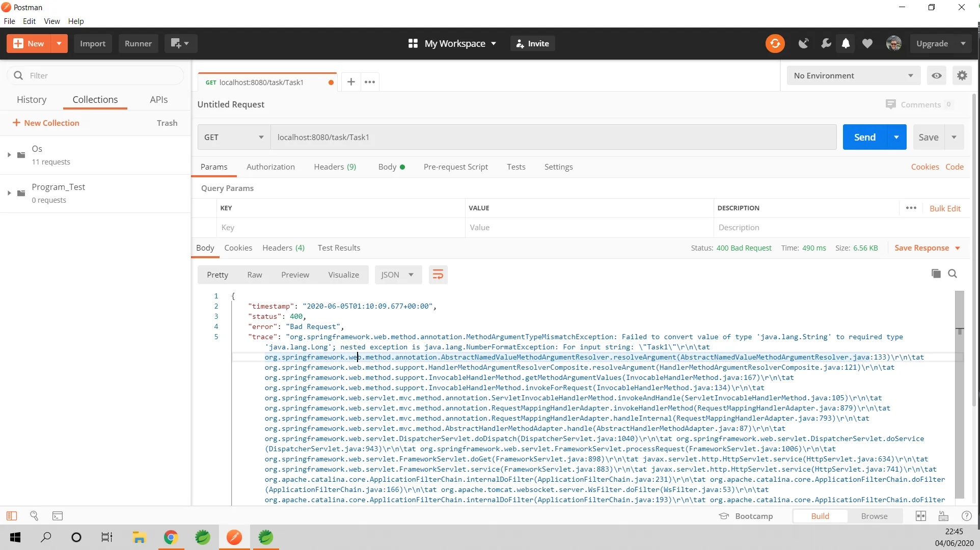Viewport: 980px width, 550px height.
Task: Open the notifications bell
Action: pyautogui.click(x=846, y=43)
